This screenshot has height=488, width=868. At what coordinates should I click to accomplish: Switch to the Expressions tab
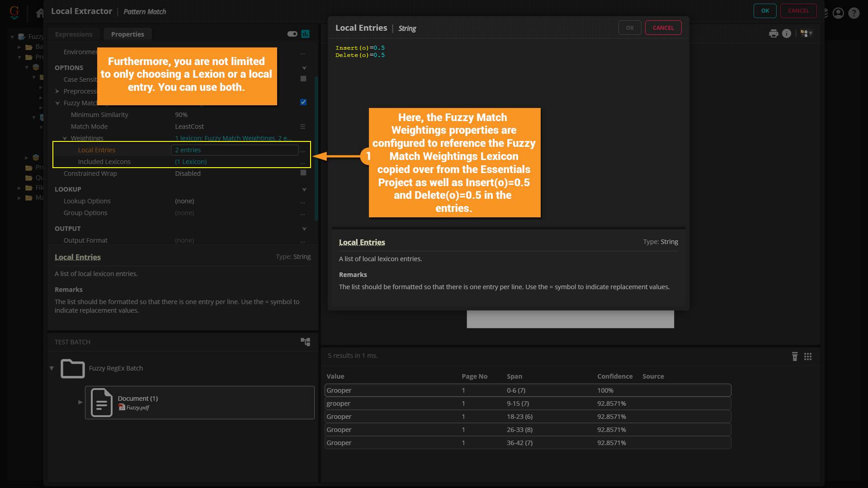pyautogui.click(x=74, y=34)
